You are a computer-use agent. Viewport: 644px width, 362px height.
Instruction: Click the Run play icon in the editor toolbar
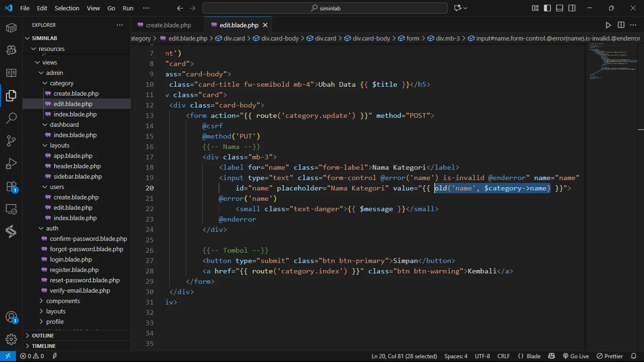608,25
